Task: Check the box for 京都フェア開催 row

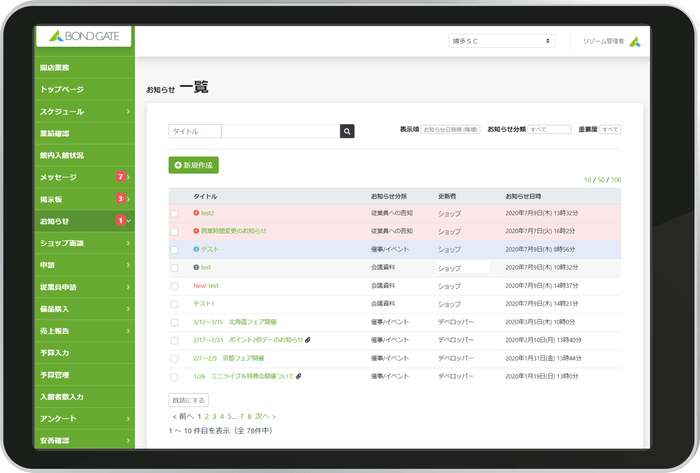Action: coord(174,358)
